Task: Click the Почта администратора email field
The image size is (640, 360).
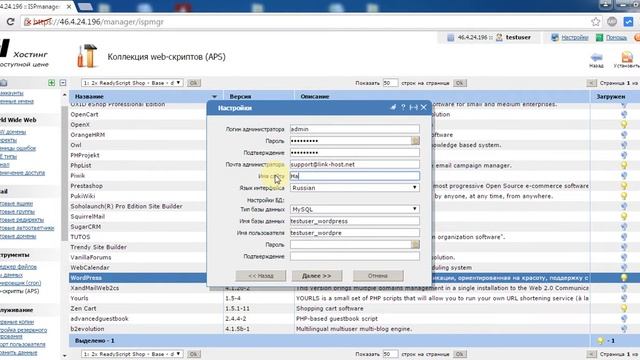Action: [x=355, y=164]
